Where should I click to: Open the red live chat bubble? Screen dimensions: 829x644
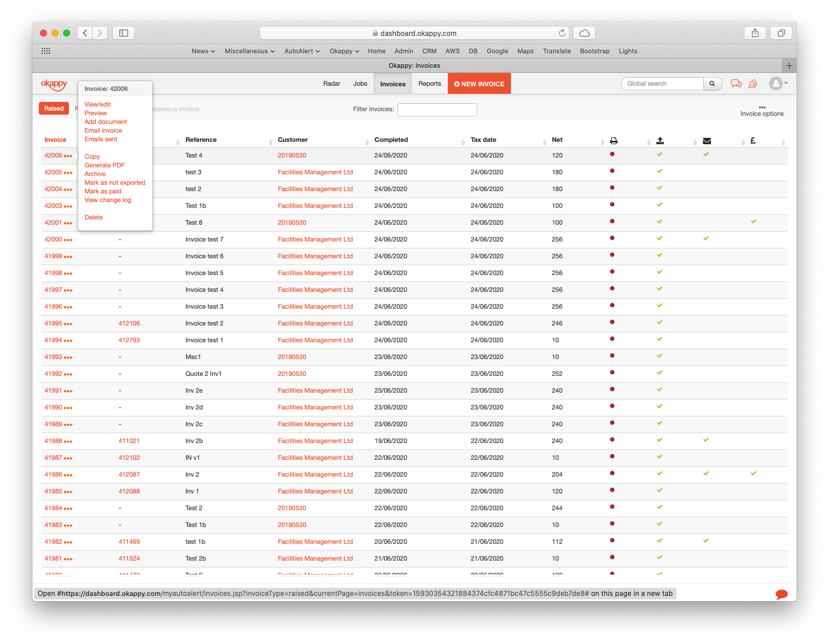(x=781, y=594)
